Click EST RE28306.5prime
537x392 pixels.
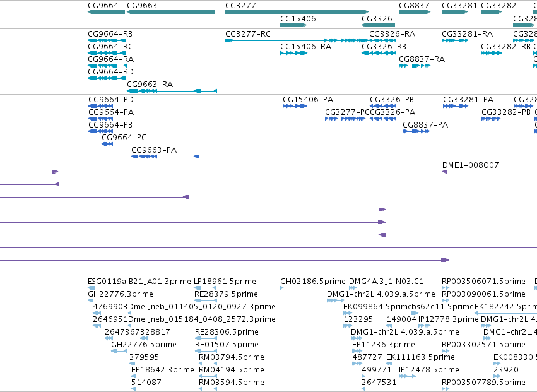point(227,332)
